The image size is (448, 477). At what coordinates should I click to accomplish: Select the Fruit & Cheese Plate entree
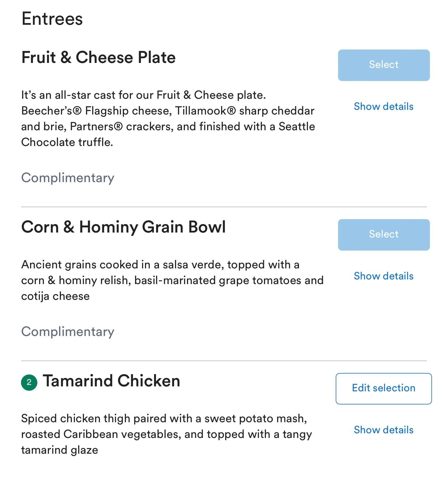click(x=384, y=65)
